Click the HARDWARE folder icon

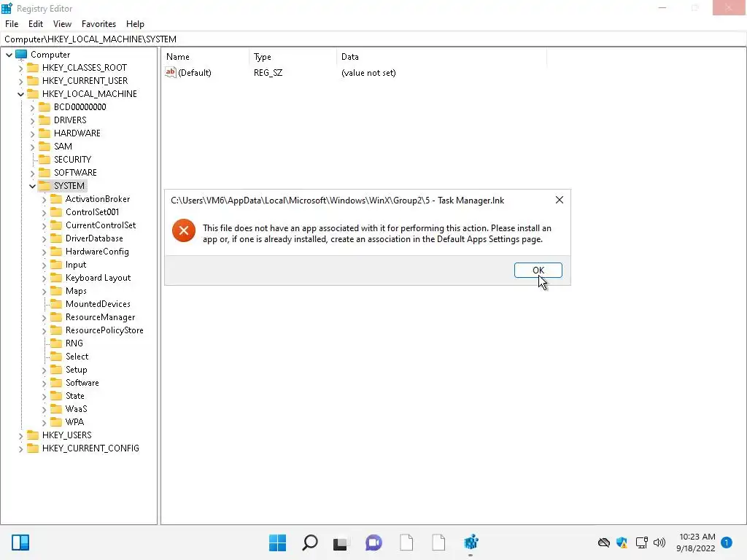click(44, 133)
